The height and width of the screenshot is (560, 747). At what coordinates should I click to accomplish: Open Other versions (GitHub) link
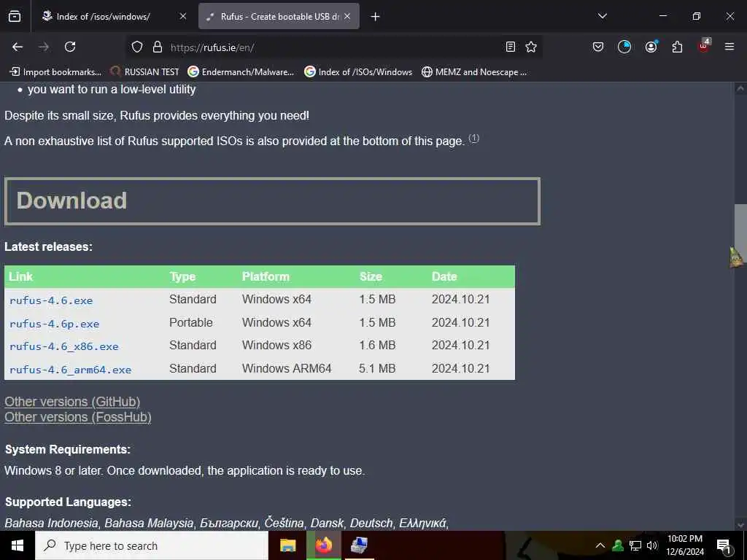[72, 402]
